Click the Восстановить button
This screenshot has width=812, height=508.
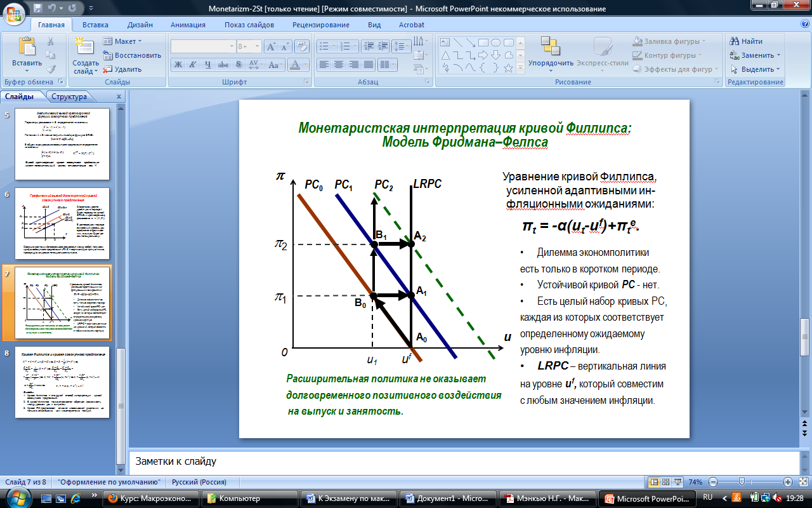click(x=131, y=55)
